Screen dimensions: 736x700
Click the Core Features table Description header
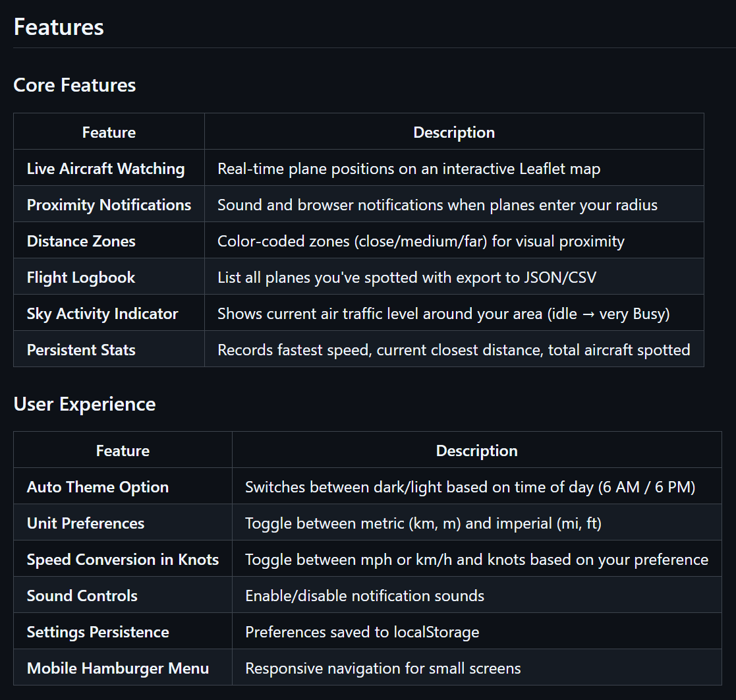[454, 132]
